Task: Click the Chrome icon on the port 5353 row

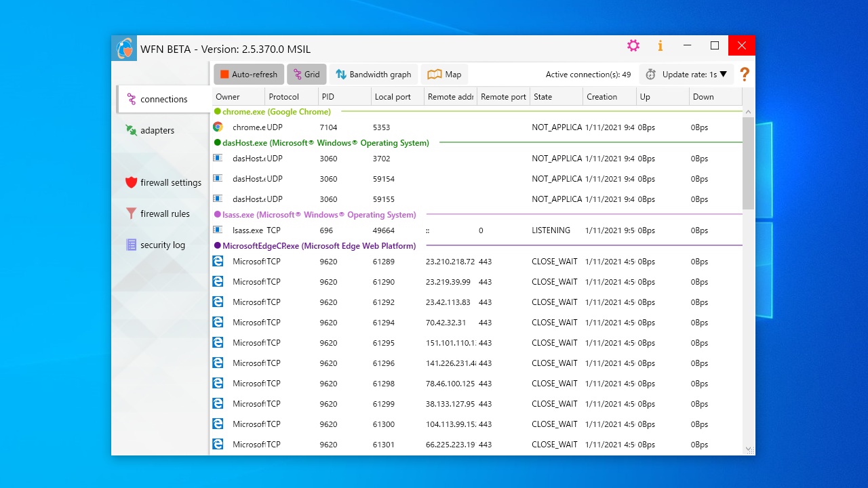Action: coord(218,127)
